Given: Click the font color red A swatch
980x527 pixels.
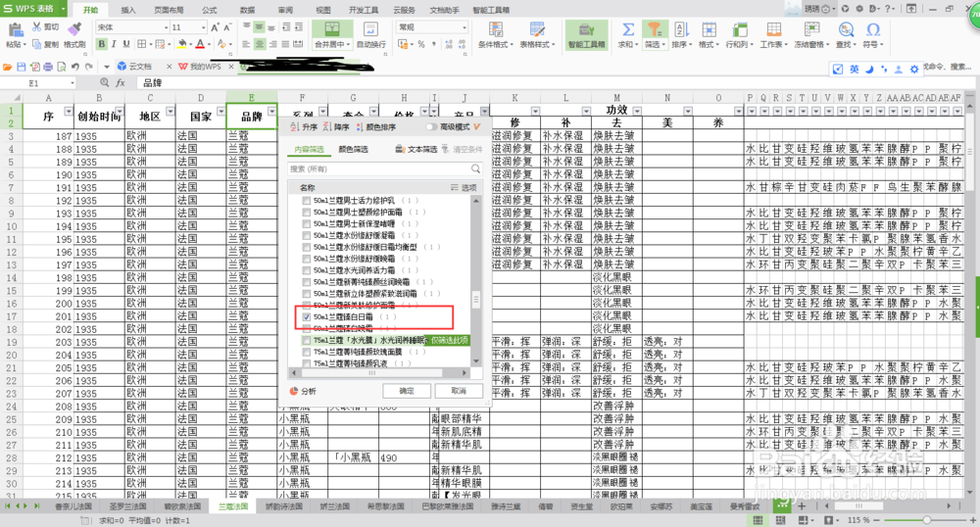Looking at the screenshot, I should [x=200, y=44].
